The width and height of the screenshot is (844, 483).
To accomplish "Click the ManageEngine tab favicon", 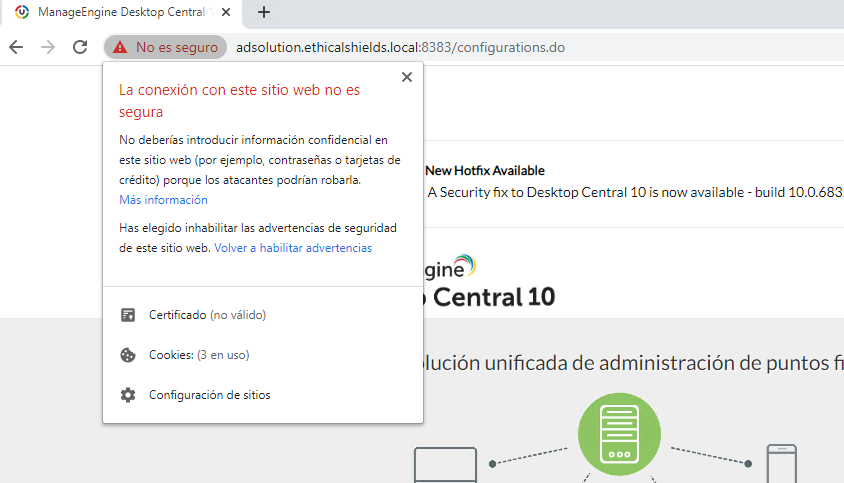I will coord(22,12).
